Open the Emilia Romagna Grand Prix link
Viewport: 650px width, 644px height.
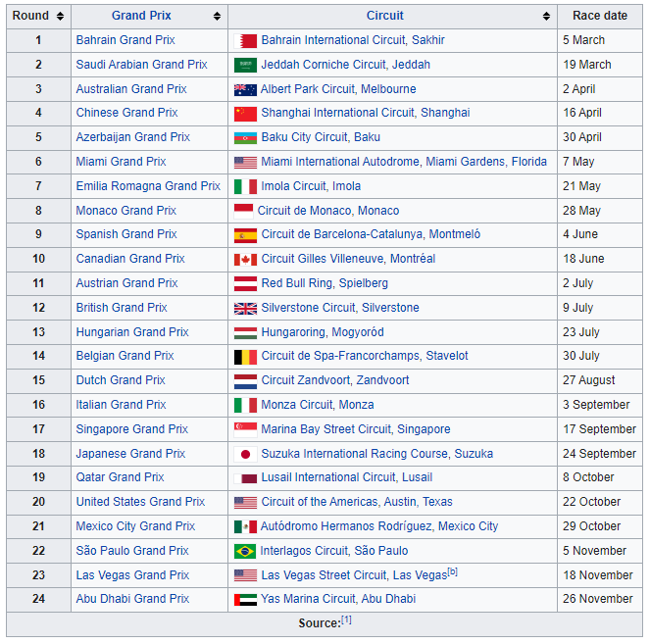click(148, 186)
